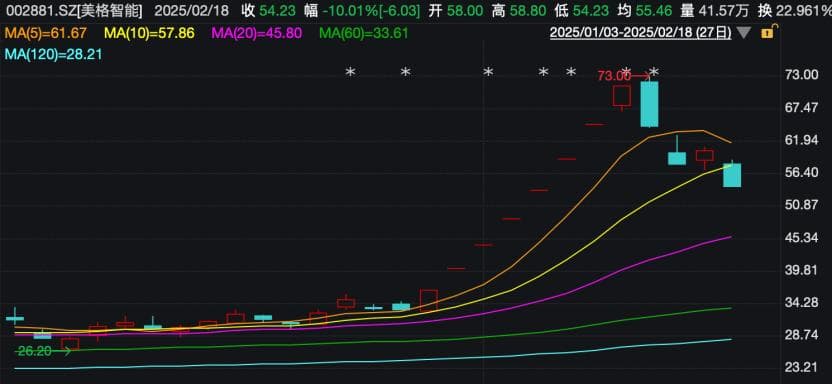Select the MA(20)=45.80 indicator label
832x384 pixels.
point(257,33)
